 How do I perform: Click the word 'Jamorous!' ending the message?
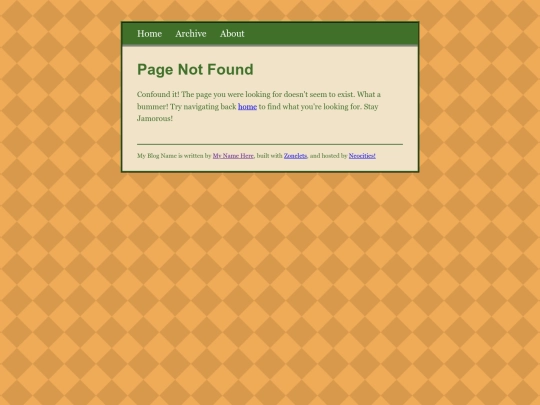pos(155,118)
